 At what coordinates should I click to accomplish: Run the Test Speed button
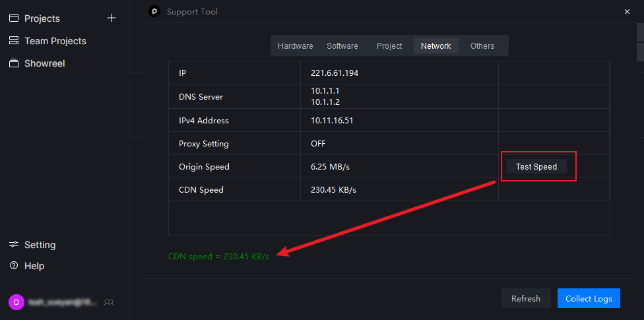click(536, 167)
